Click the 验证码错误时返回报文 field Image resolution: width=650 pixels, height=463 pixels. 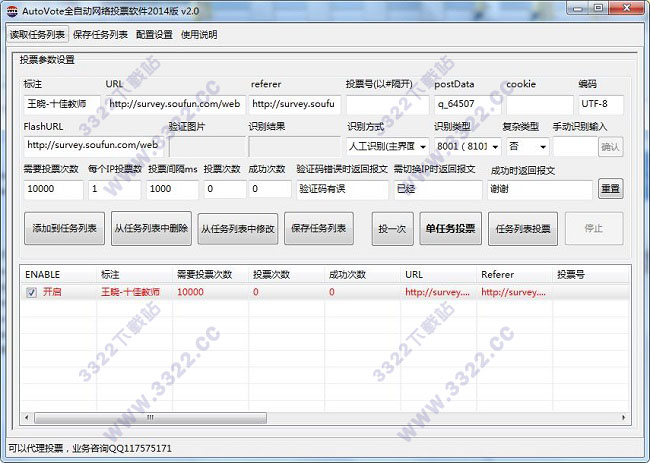(x=342, y=189)
